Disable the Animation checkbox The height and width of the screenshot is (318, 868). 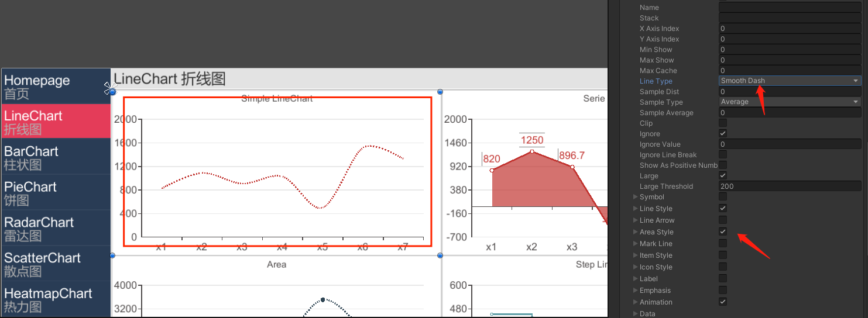pos(723,302)
